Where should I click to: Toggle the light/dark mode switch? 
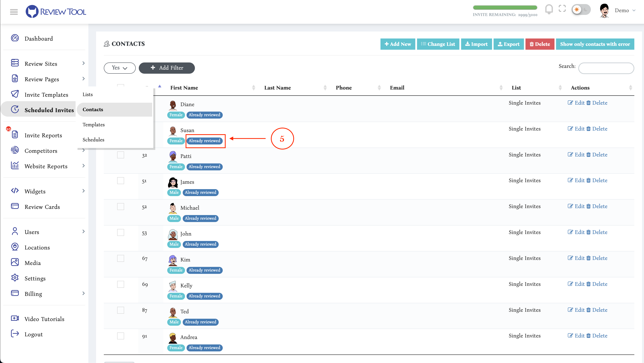pyautogui.click(x=581, y=10)
